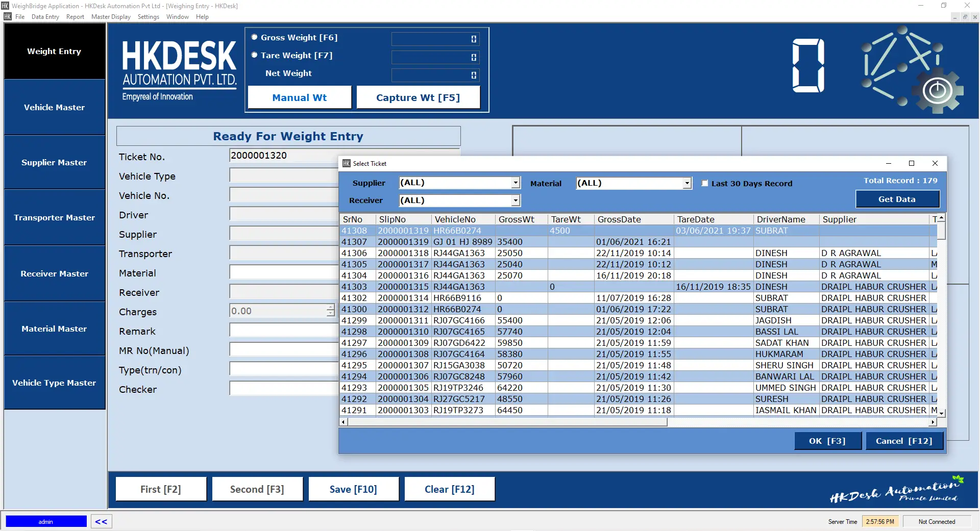Image resolution: width=980 pixels, height=531 pixels.
Task: Click OK [F3] in Select Ticket dialog
Action: tap(827, 441)
